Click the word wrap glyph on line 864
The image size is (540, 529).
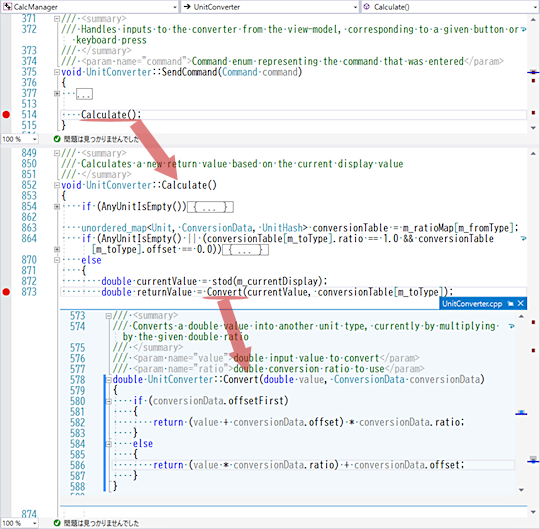point(523,238)
